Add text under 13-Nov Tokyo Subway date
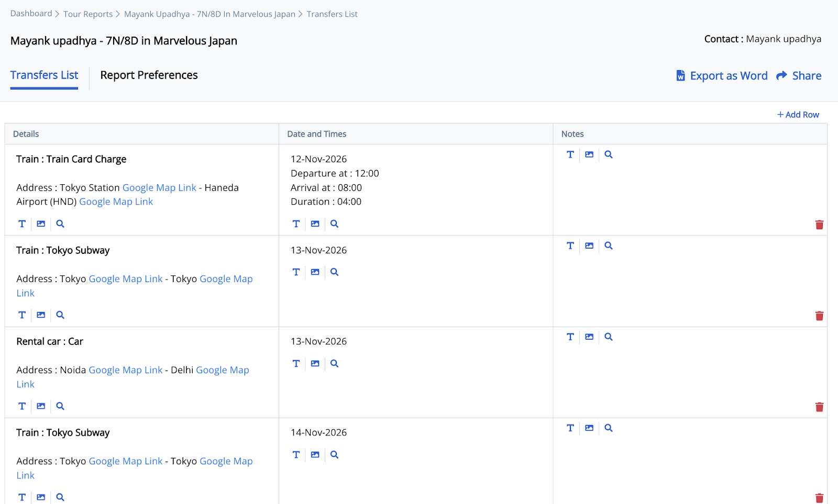 [296, 272]
